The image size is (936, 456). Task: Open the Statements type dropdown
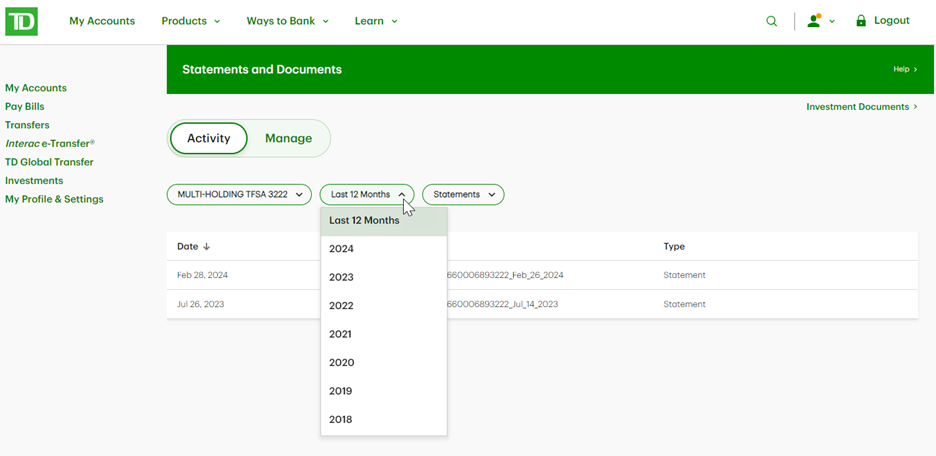[x=463, y=195]
